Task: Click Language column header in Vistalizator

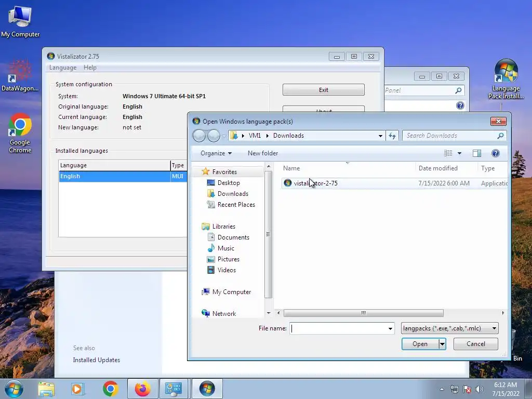Action: (x=114, y=165)
